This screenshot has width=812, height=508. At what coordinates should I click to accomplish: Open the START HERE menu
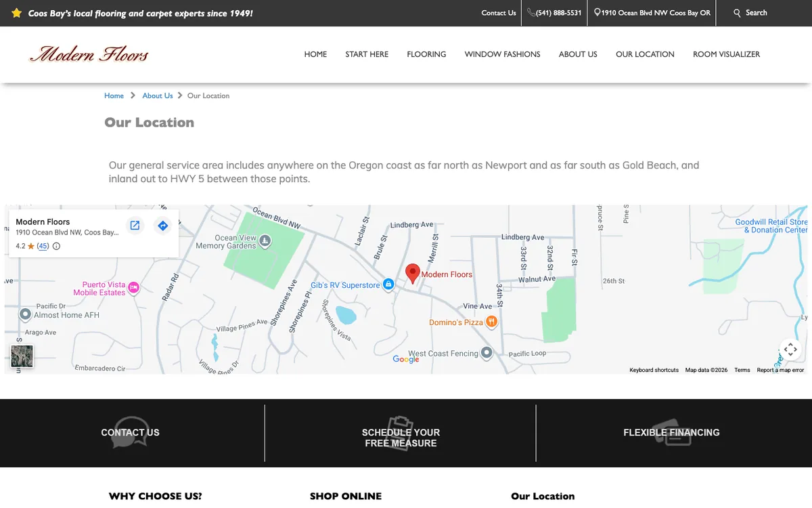coord(367,54)
